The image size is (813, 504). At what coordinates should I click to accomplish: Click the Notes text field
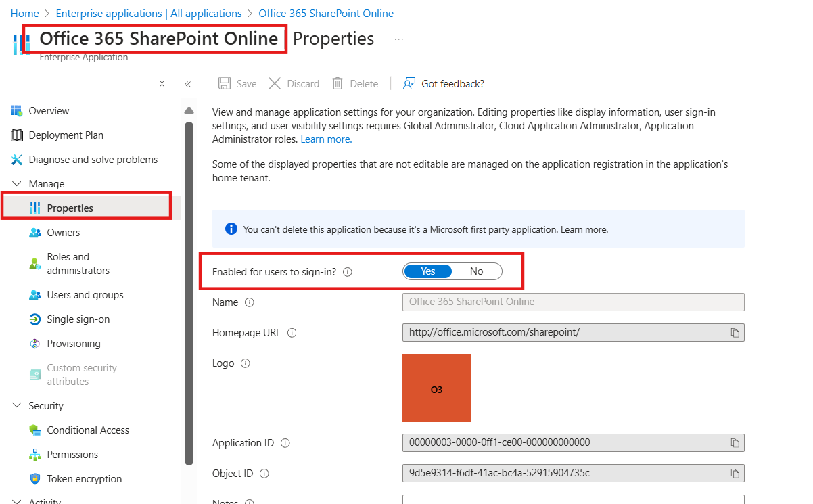574,499
